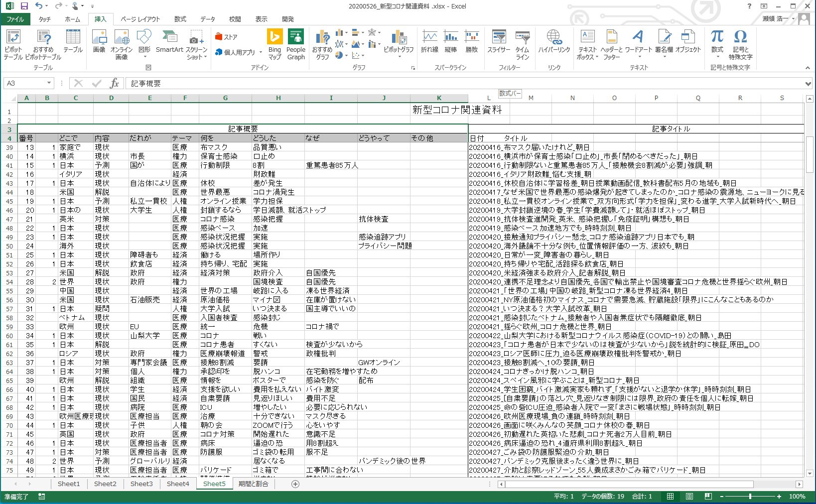Insert column sparkline (縦棒)

pos(451,41)
